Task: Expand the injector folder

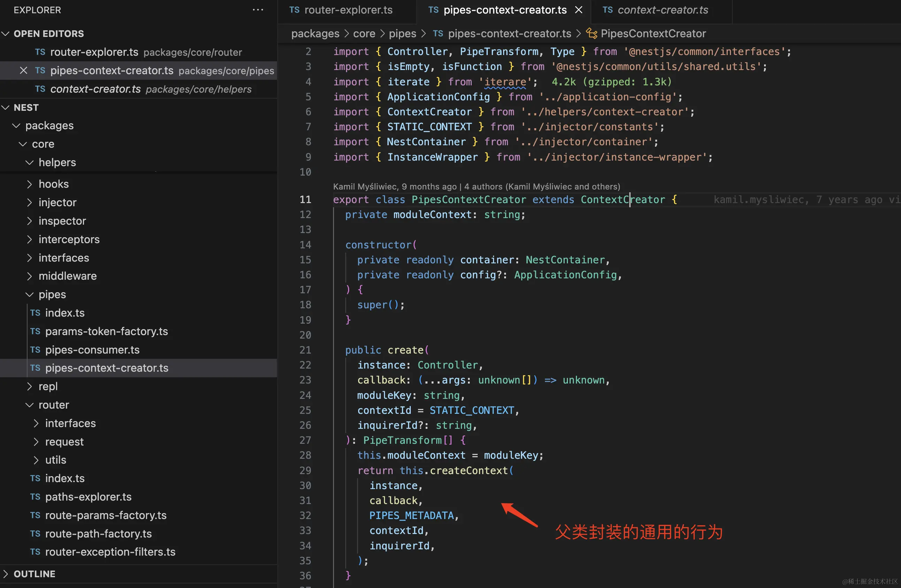Action: coord(30,202)
